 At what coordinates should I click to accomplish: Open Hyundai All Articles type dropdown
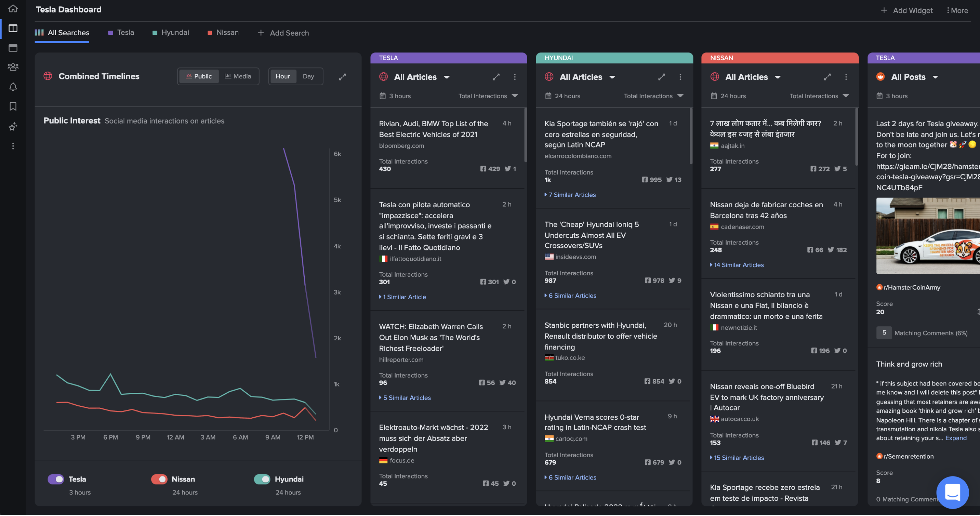click(x=587, y=77)
